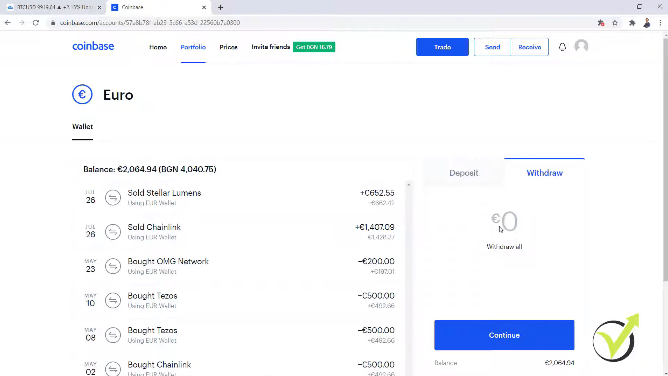Click the -€200.00 amount
Viewport: 668px width, 376px height.
[x=376, y=261]
